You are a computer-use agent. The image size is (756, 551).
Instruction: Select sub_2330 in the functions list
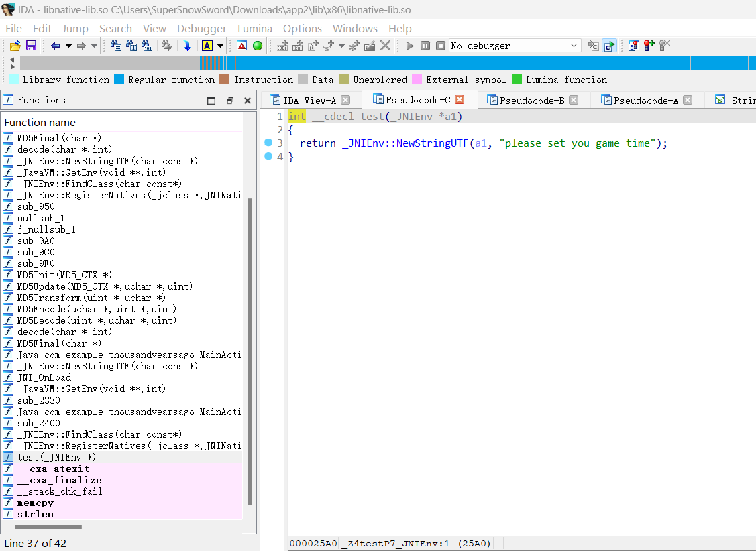(x=122, y=400)
